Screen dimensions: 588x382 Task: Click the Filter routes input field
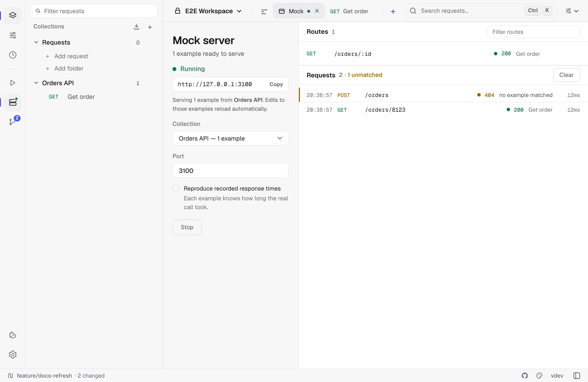(x=533, y=32)
